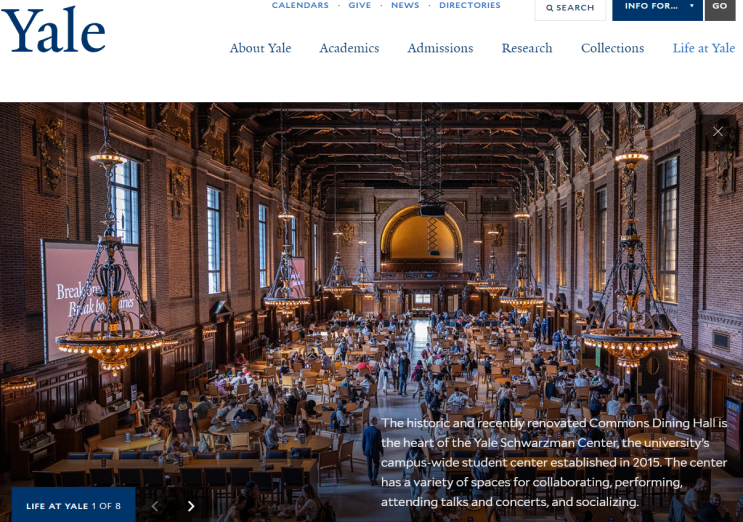Click the Info For select box
Viewport: 743px width, 522px height.
pos(657,8)
